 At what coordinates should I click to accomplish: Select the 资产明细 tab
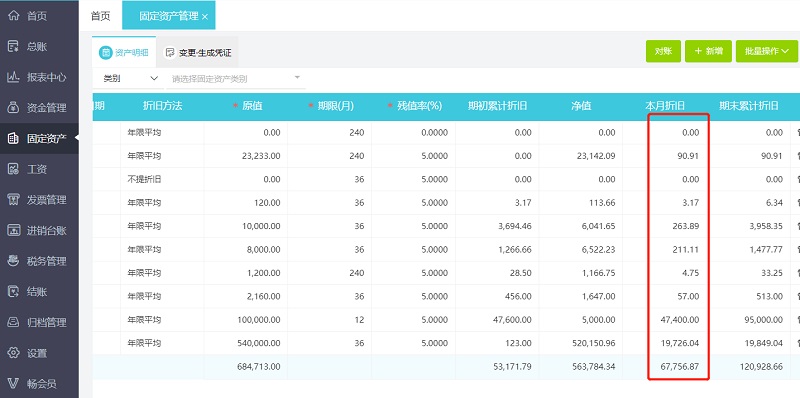124,52
